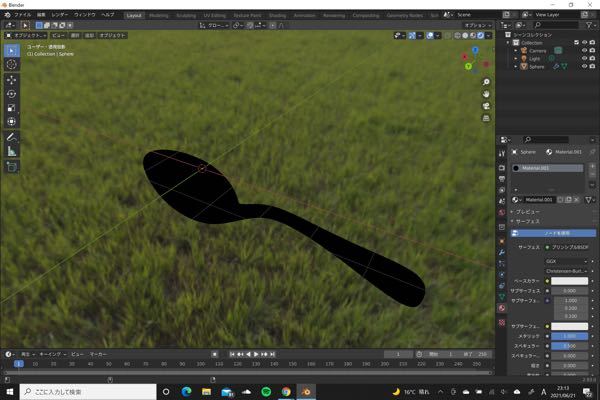Open the オブジェクト menu in viewport header
This screenshot has height=400, width=600.
112,36
